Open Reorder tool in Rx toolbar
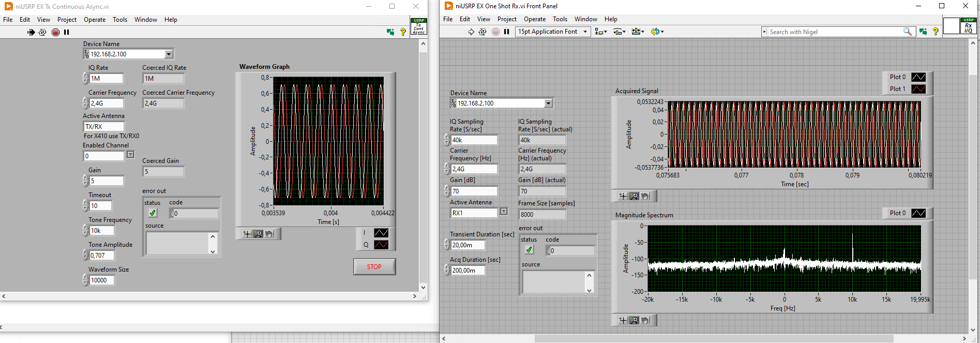Screen dimensions: 980x343 coord(657,32)
